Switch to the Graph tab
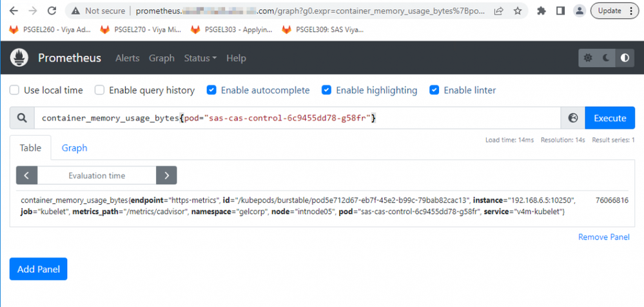This screenshot has height=307, width=644. pyautogui.click(x=74, y=148)
